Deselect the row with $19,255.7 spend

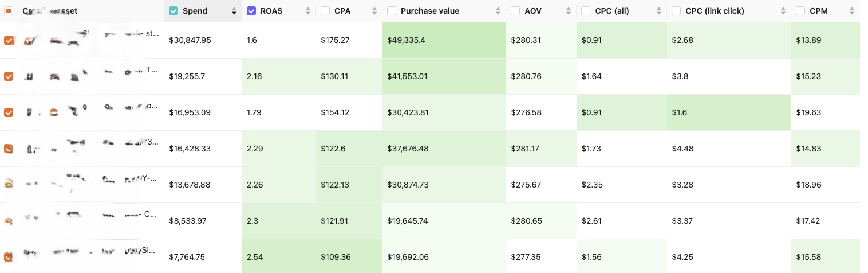9,76
